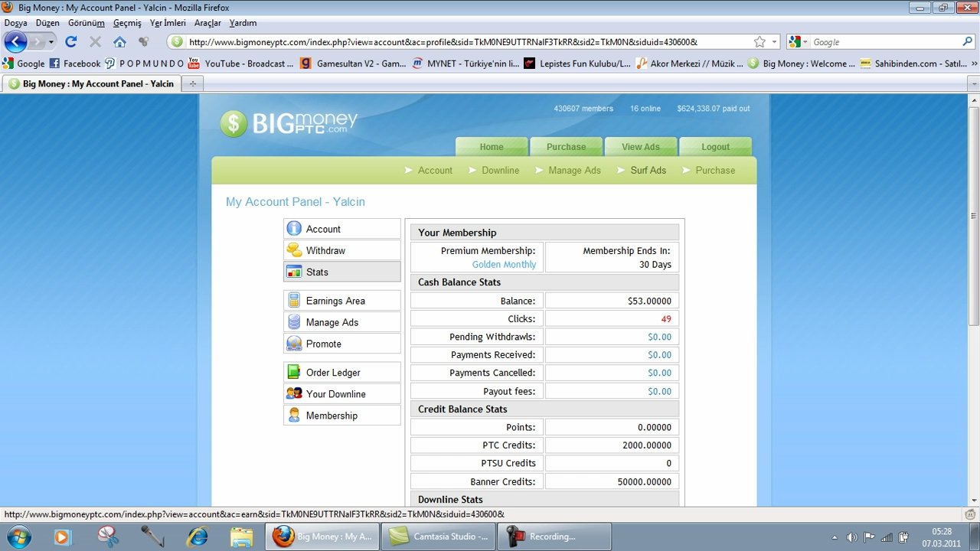Image resolution: width=980 pixels, height=551 pixels.
Task: Click the Promote icon in sidebar
Action: click(x=294, y=344)
